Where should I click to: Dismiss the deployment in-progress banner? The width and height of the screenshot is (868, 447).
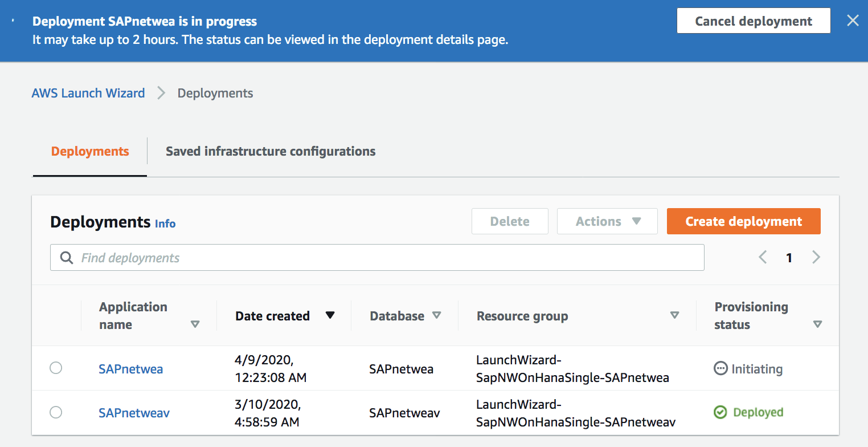point(852,21)
